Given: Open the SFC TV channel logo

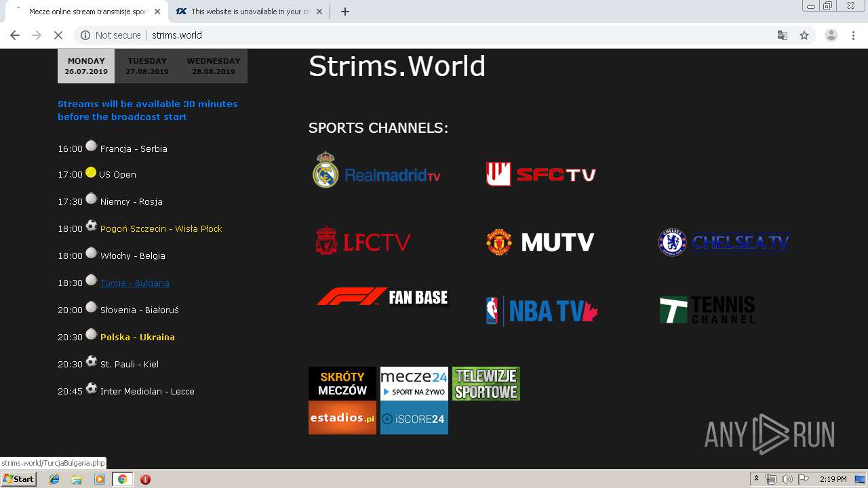Looking at the screenshot, I should tap(540, 174).
